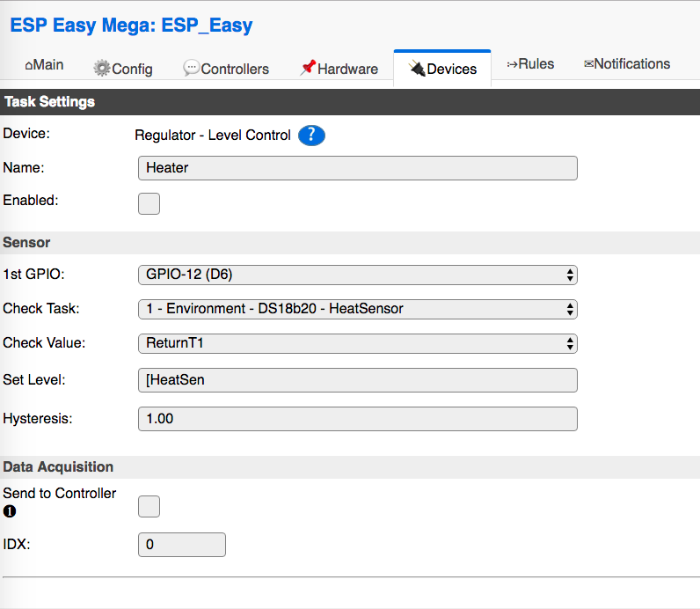
Task: Click the Hysteresis input field
Action: point(358,419)
